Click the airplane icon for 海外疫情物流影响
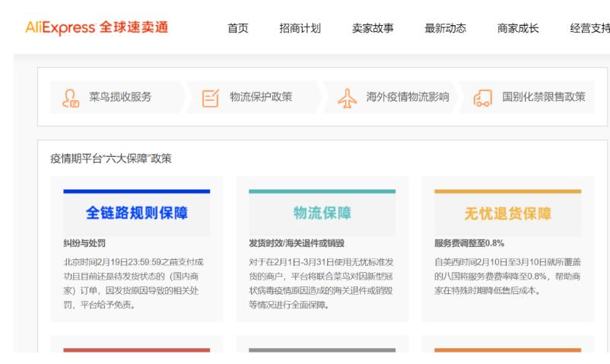Image resolution: width=610 pixels, height=364 pixels. 346,98
